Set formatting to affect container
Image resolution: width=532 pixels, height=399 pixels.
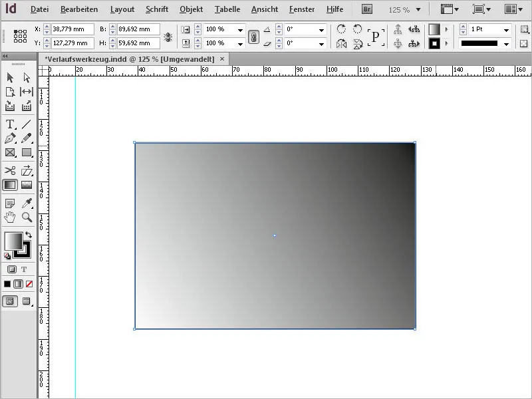point(12,269)
